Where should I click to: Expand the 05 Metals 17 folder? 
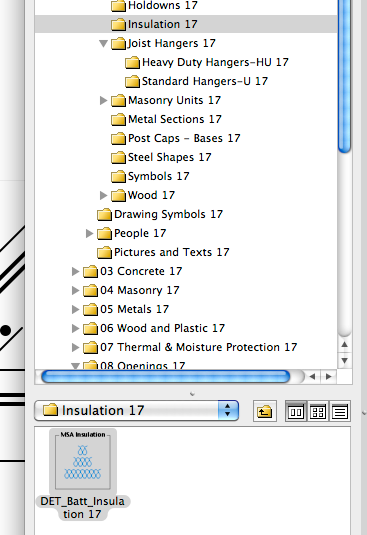(x=75, y=309)
